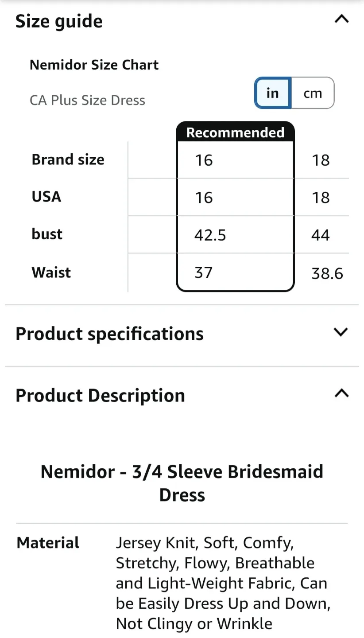Screen dimensions: 364x638
Task: Click the upward chevron beside Size guide
Action: click(x=341, y=19)
